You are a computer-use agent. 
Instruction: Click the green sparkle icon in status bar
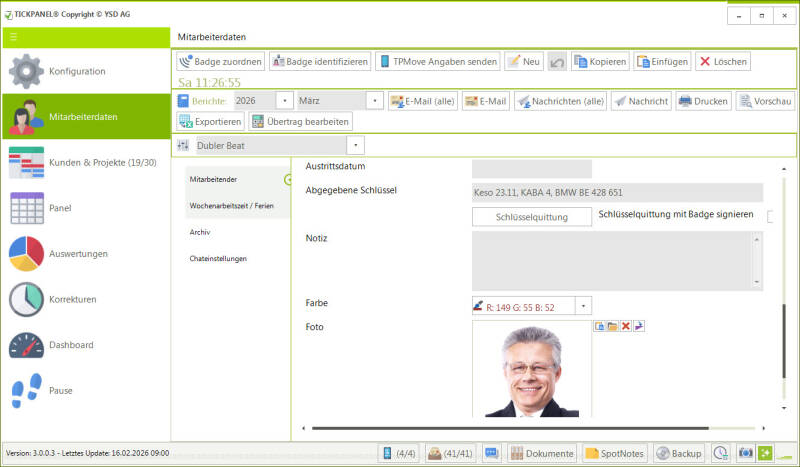pyautogui.click(x=765, y=453)
